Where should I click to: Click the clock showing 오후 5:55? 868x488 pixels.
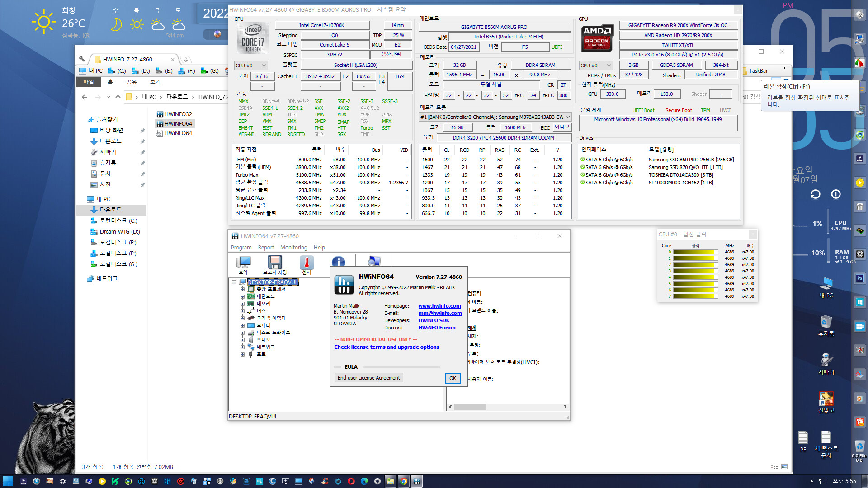(x=844, y=481)
